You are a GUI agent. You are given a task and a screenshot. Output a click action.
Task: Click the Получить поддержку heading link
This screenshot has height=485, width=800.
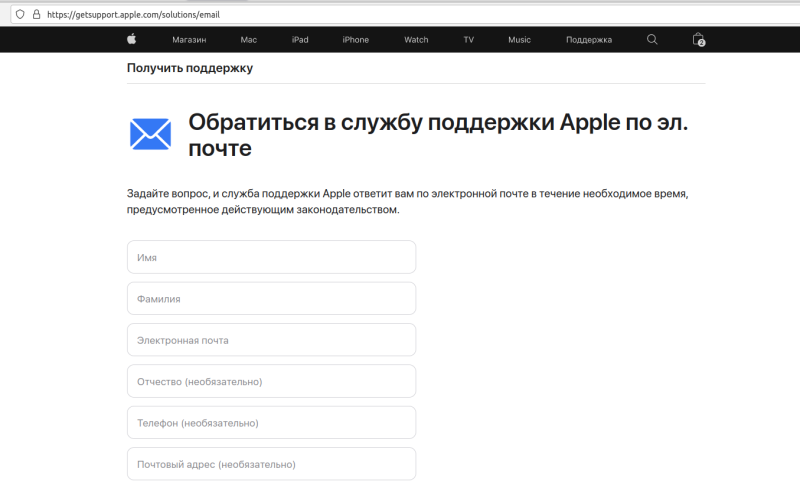(x=190, y=68)
